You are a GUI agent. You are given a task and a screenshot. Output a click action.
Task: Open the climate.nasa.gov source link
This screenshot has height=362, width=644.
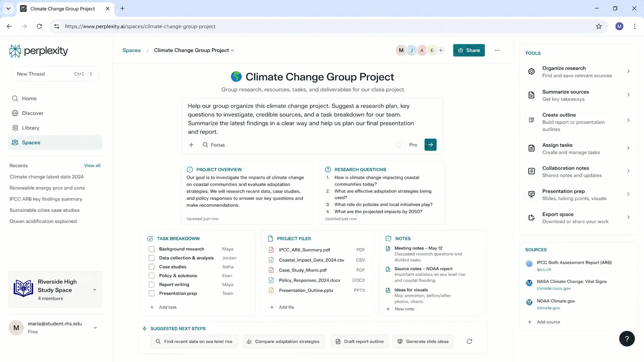(x=553, y=289)
